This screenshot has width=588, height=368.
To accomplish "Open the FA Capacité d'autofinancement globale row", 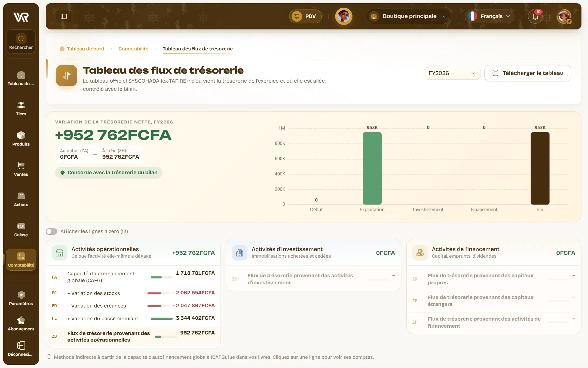I will (x=133, y=277).
